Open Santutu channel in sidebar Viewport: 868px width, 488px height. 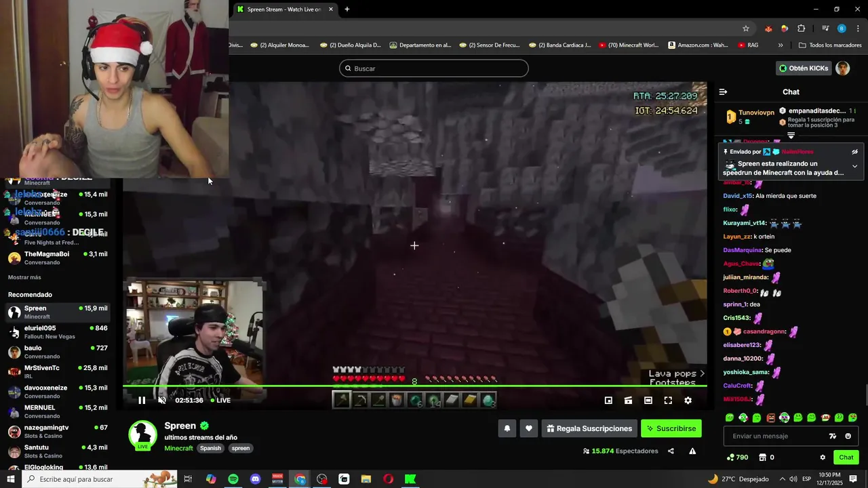[58, 451]
